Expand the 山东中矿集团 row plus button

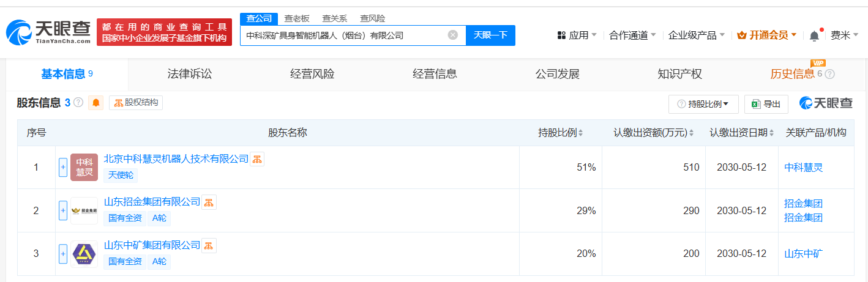pyautogui.click(x=63, y=254)
